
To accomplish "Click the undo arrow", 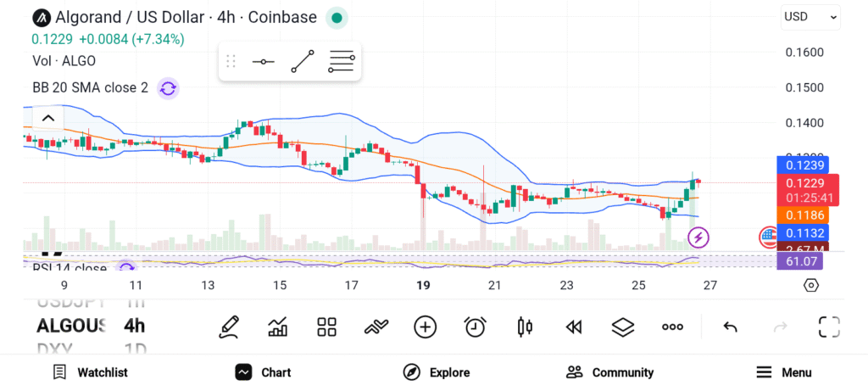I will 730,327.
